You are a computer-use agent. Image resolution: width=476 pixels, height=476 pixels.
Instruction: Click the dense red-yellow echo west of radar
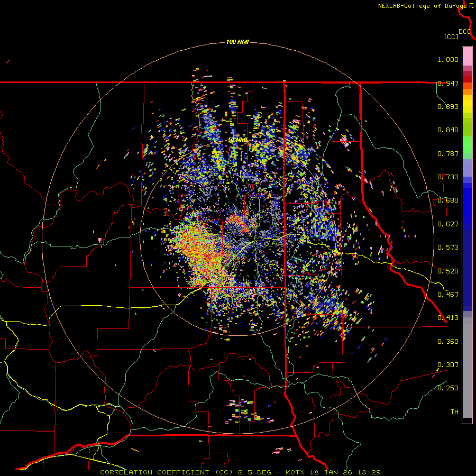[199, 252]
